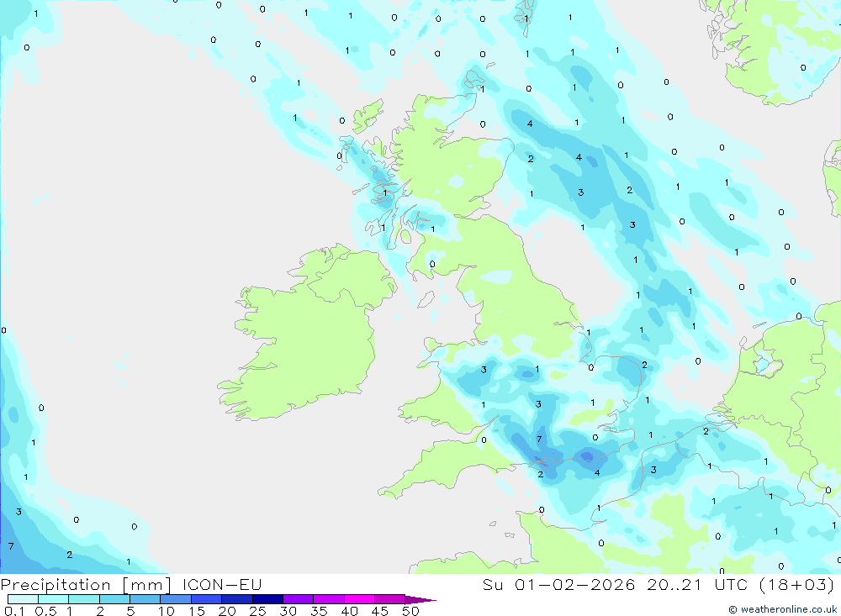Select the 30–35 mm purple legend box
The height and width of the screenshot is (616, 841).
pyautogui.click(x=299, y=599)
